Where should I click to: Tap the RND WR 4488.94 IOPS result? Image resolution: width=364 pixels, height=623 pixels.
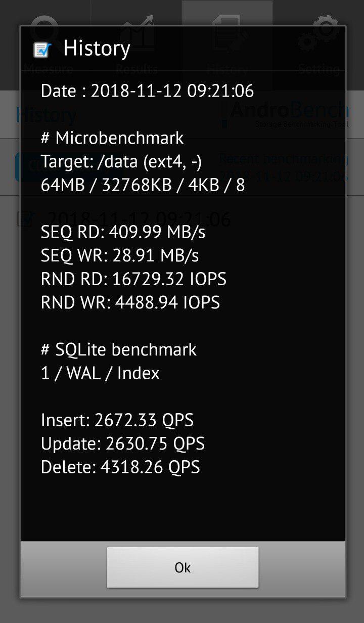coord(130,302)
